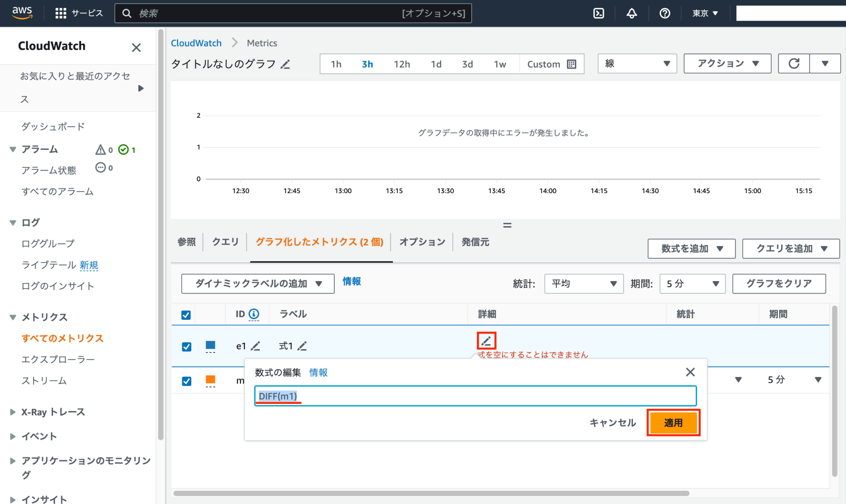
Task: Uncheck the m1 metric row checkbox
Action: click(186, 381)
